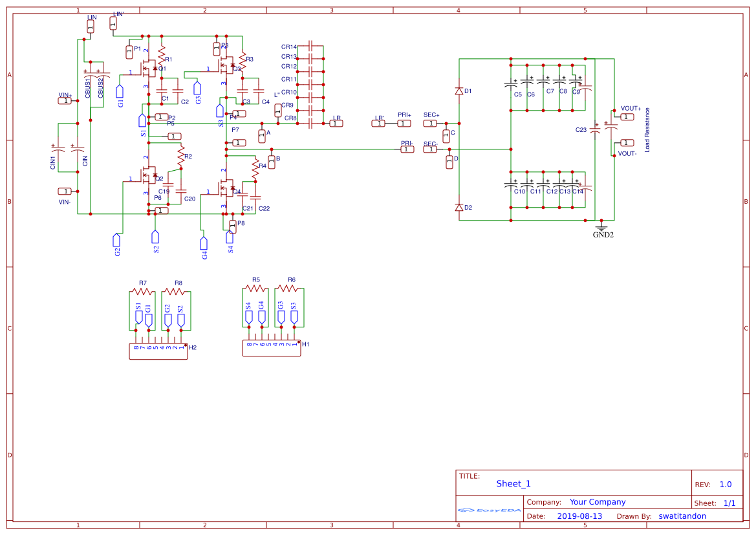Select diode D2 symbol
The image size is (756, 535).
tap(459, 208)
